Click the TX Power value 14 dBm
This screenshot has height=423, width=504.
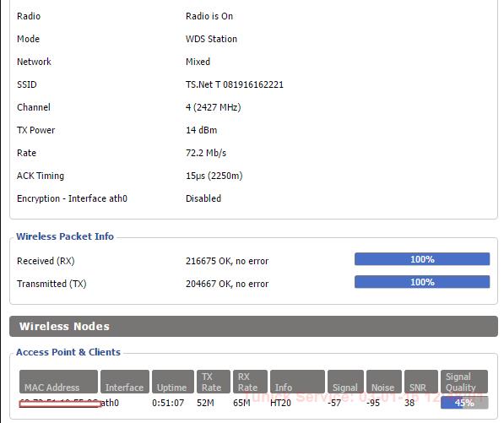coord(201,130)
